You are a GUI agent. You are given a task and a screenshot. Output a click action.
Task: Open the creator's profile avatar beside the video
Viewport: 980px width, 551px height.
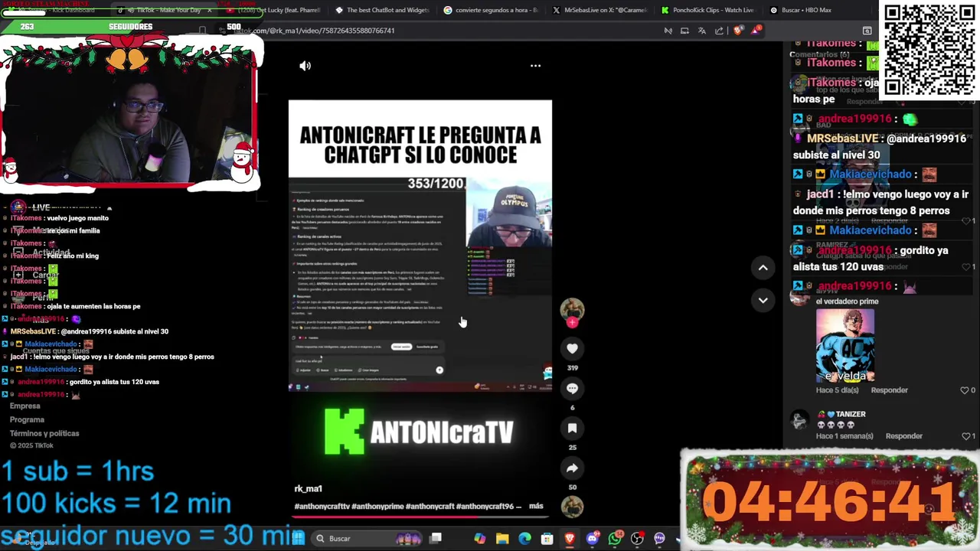tap(572, 308)
